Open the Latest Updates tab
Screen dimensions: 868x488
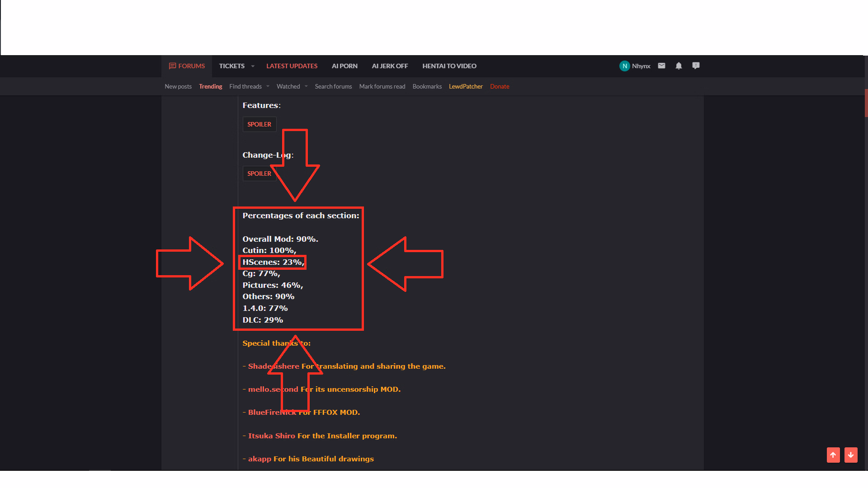[x=292, y=66]
